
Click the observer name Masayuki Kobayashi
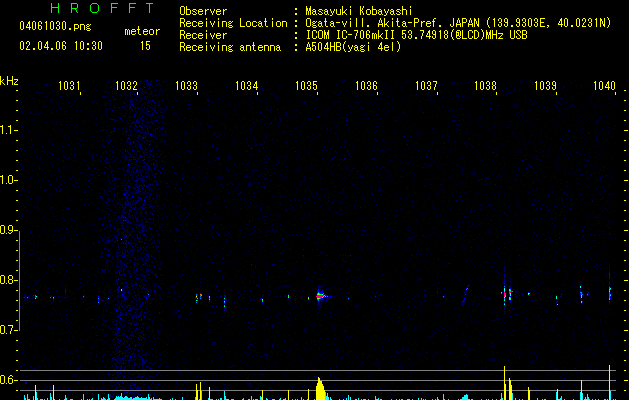[359, 11]
